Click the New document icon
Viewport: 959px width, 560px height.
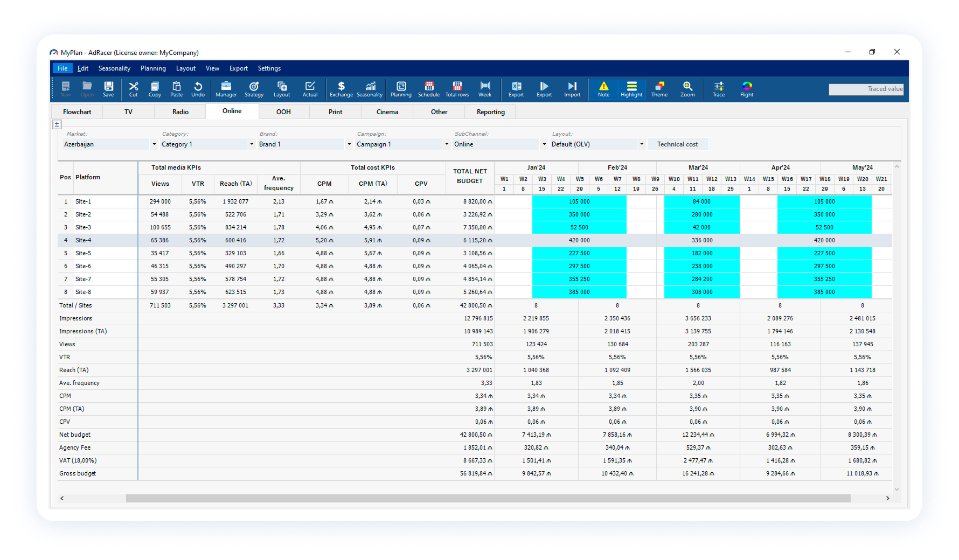click(x=66, y=89)
